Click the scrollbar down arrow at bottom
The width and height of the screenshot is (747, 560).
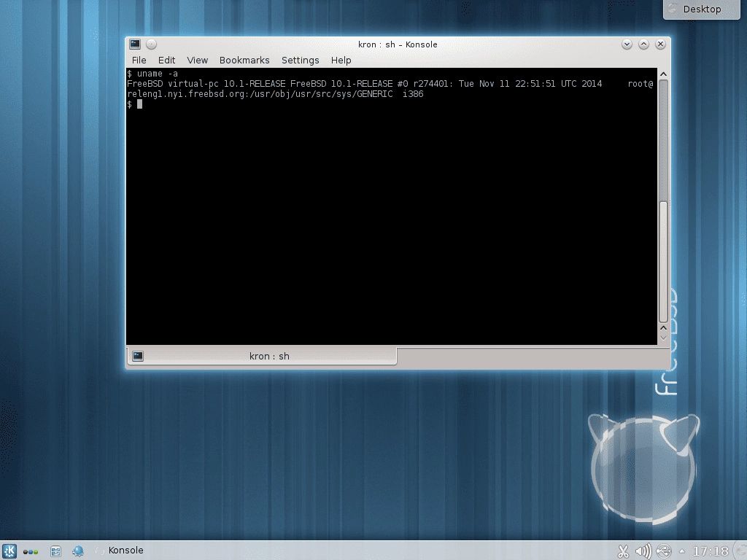click(663, 338)
